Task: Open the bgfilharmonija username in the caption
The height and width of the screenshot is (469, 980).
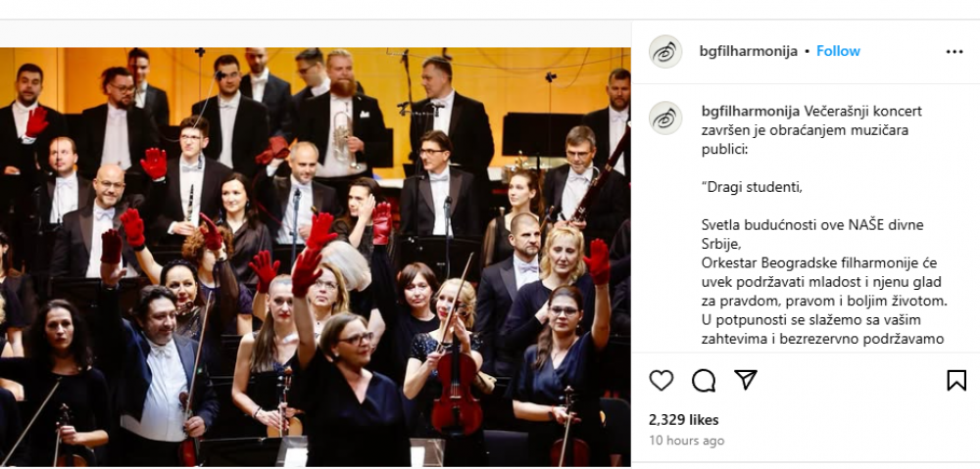Action: (x=751, y=112)
